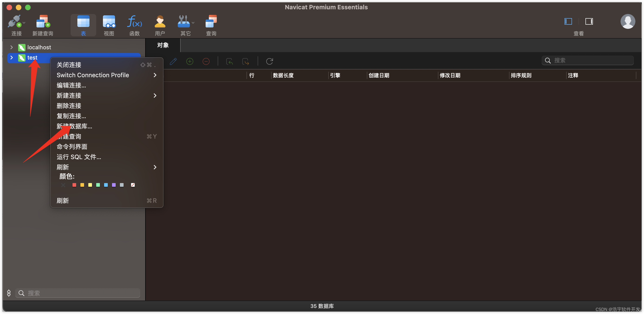The height and width of the screenshot is (314, 644).
Task: Click the import wizard icon
Action: click(229, 61)
